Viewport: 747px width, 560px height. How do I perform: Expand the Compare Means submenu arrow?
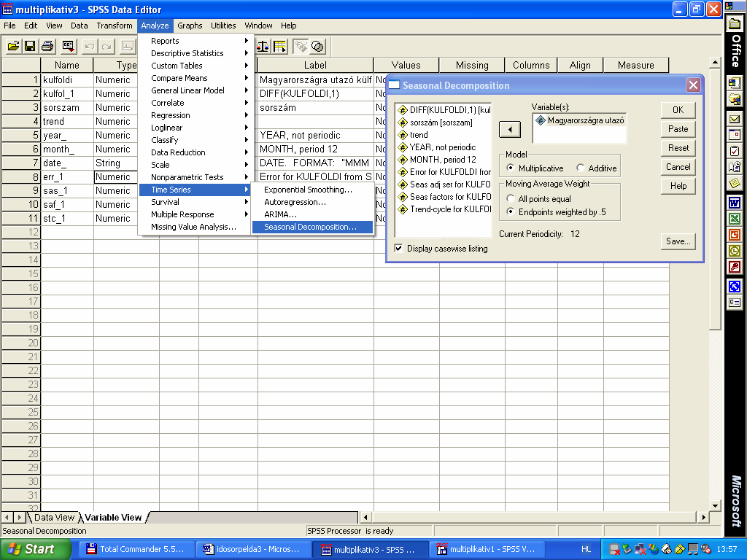click(x=247, y=77)
